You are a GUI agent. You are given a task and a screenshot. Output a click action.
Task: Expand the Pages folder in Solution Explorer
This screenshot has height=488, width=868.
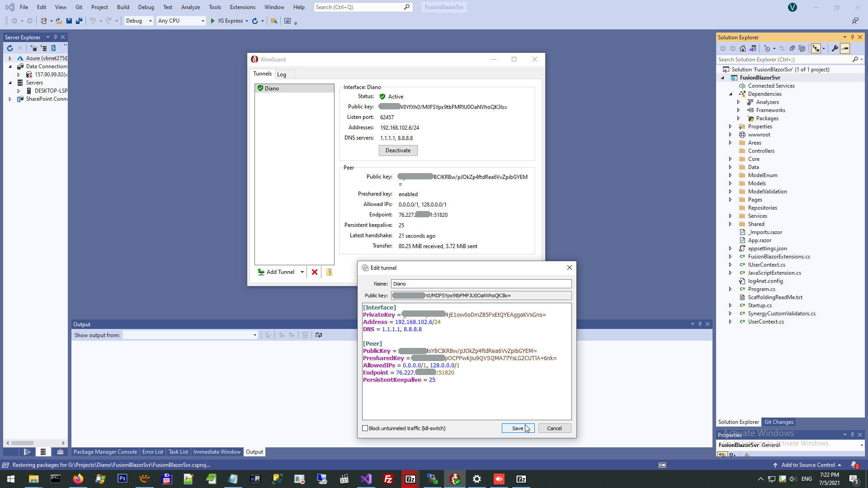click(730, 200)
